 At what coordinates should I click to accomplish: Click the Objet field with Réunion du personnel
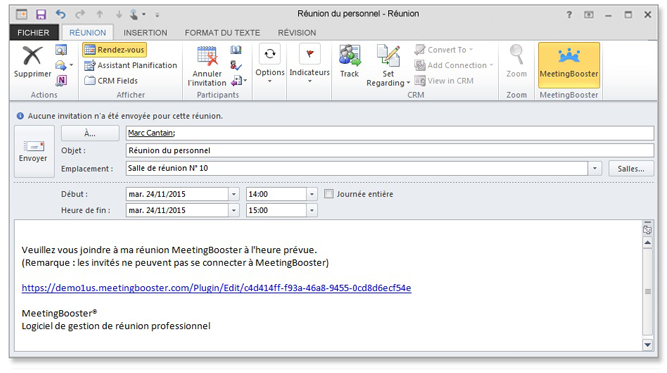(390, 151)
